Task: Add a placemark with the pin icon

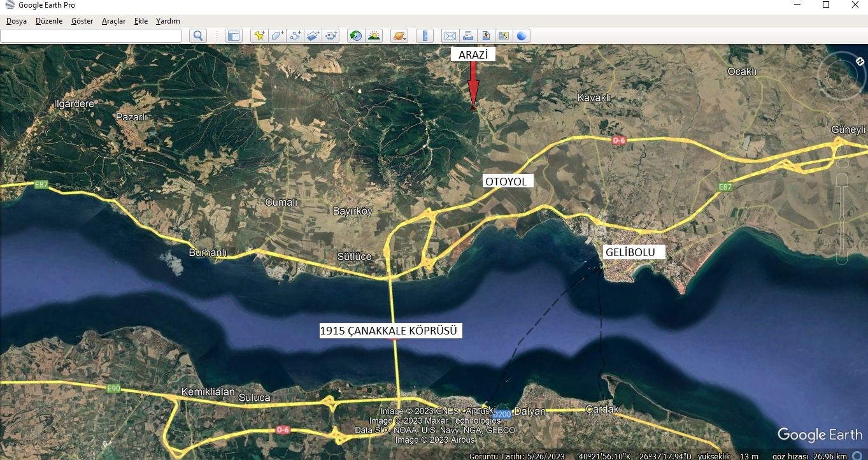Action: (x=259, y=36)
